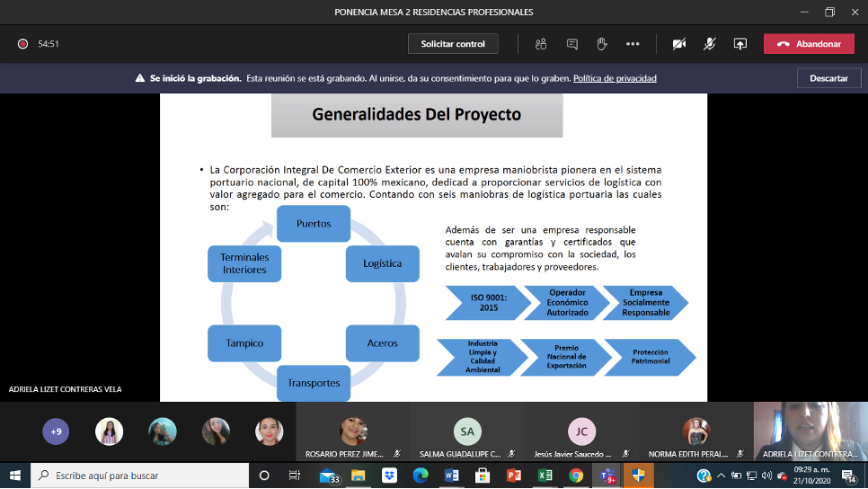The image size is (868, 489).
Task: Open Task View in taskbar
Action: pyautogui.click(x=295, y=476)
